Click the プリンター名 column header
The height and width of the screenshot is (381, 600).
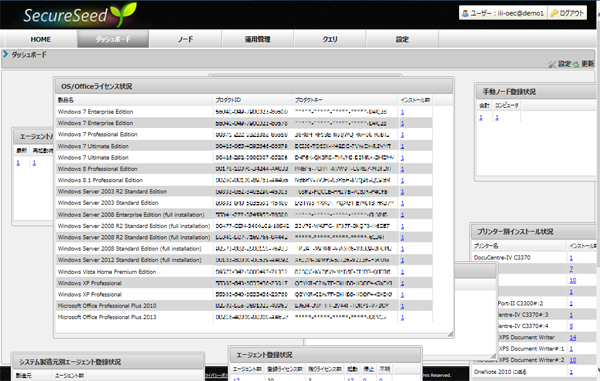point(518,246)
